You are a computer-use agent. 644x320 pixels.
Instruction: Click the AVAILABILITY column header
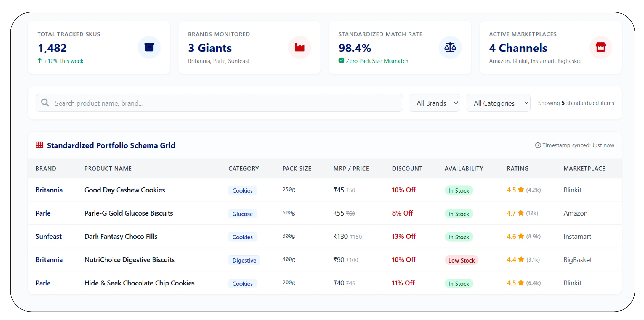(x=464, y=168)
